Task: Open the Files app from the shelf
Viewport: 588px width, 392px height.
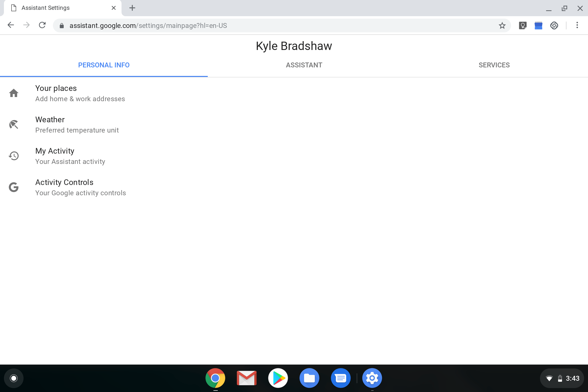Action: pyautogui.click(x=309, y=378)
